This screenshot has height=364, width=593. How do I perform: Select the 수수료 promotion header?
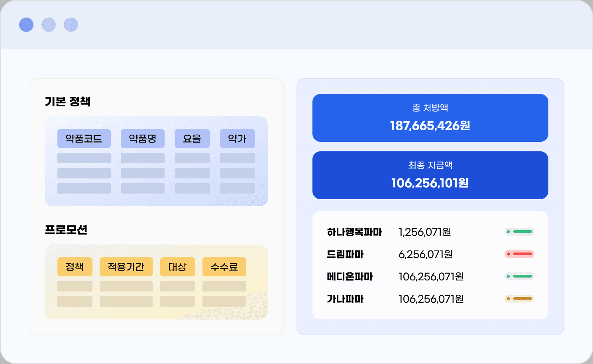coord(224,267)
